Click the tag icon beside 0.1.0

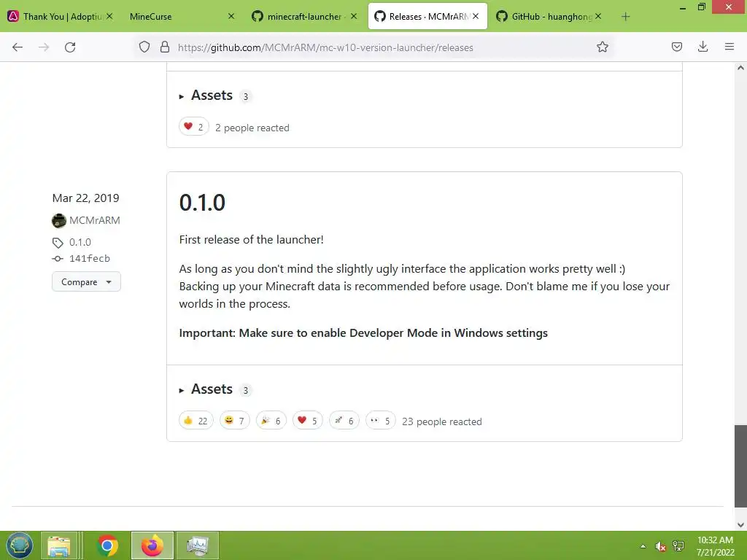point(58,243)
